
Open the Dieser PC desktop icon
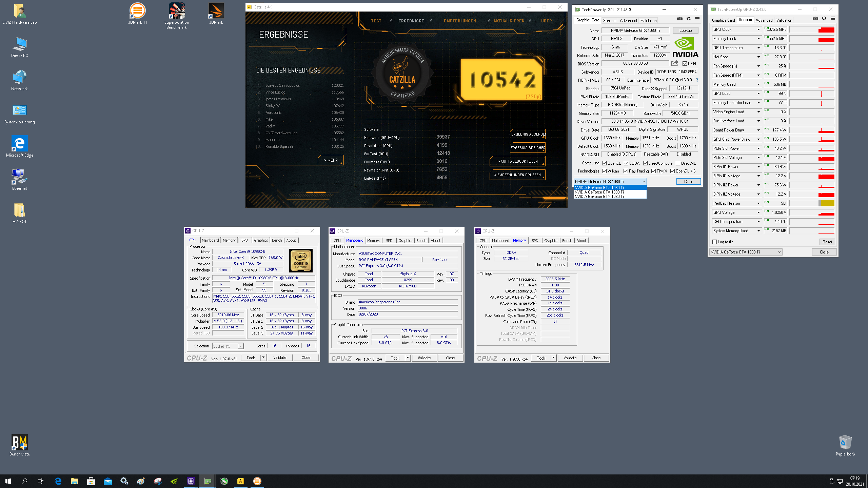pos(19,47)
